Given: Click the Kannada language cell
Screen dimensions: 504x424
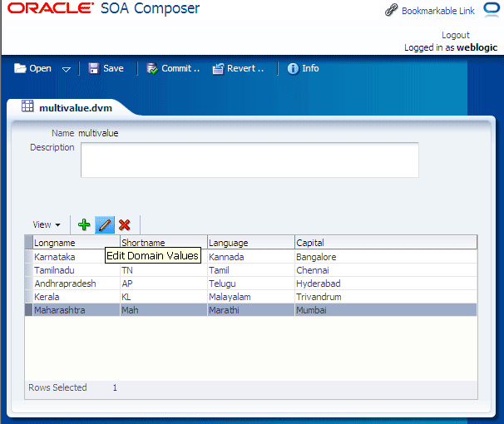Looking at the screenshot, I should pos(251,257).
